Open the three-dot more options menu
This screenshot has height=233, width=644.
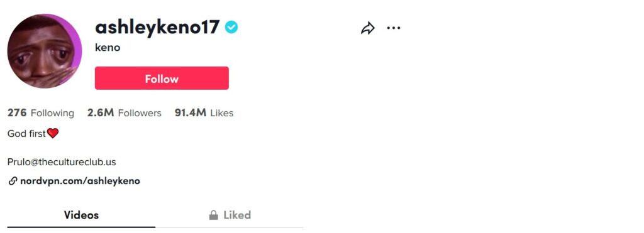click(x=394, y=28)
